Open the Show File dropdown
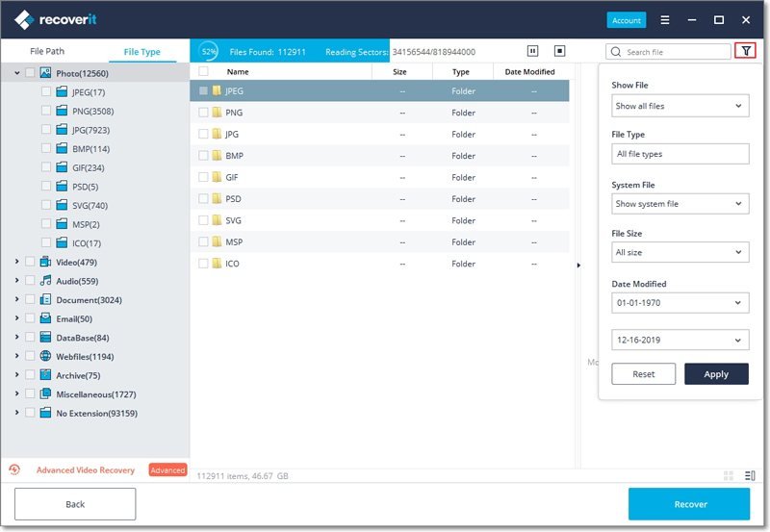This screenshot has height=532, width=770. [680, 106]
